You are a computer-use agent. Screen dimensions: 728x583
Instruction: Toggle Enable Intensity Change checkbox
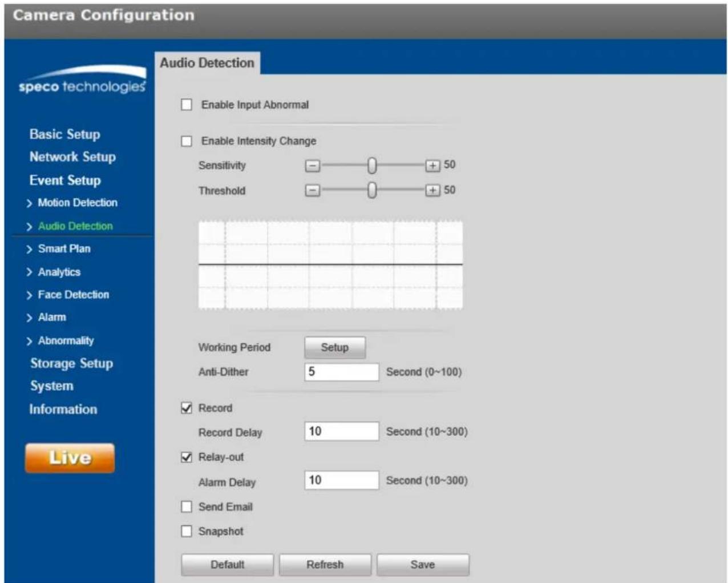187,141
